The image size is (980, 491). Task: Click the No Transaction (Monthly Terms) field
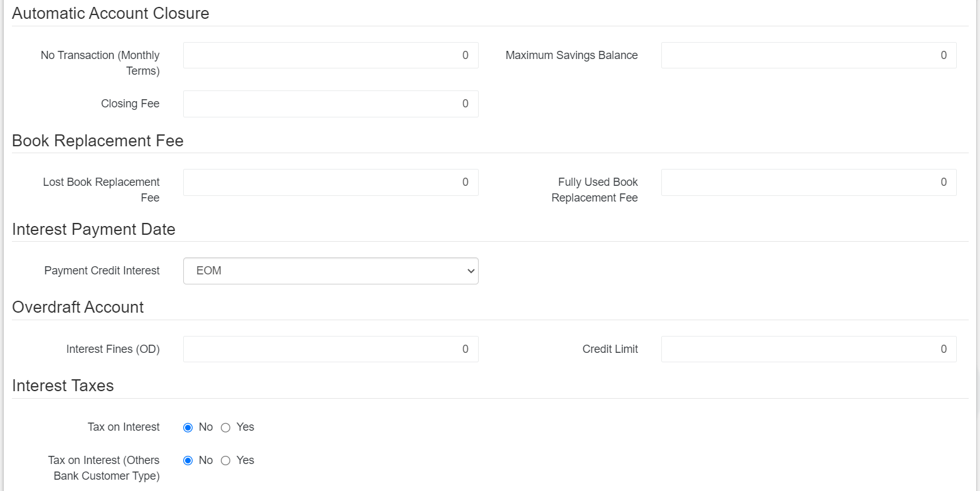click(331, 55)
